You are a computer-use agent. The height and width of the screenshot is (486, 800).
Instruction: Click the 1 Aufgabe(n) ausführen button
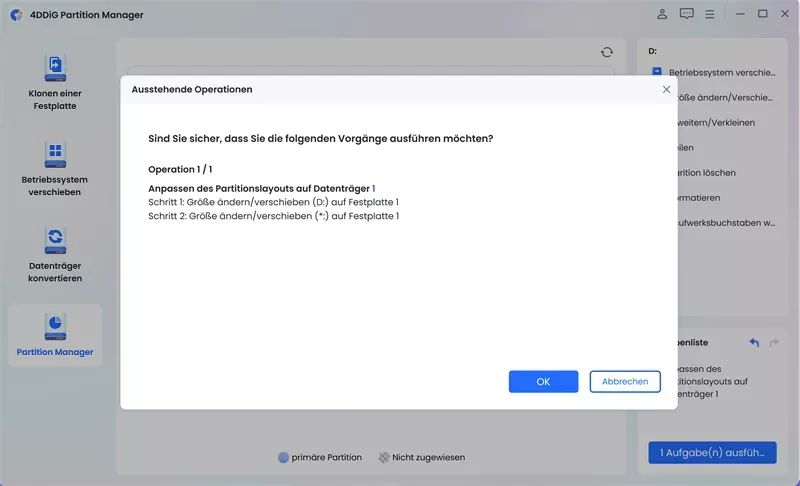click(712, 452)
